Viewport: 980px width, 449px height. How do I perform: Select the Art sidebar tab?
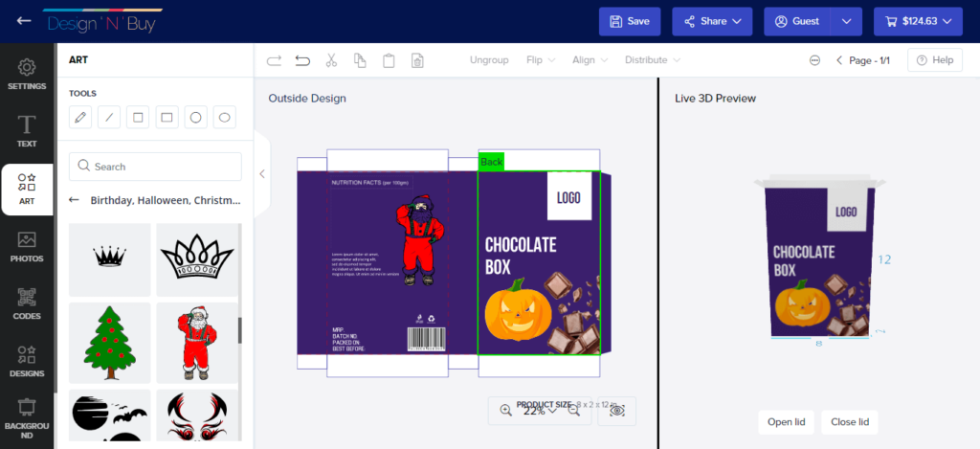tap(27, 190)
